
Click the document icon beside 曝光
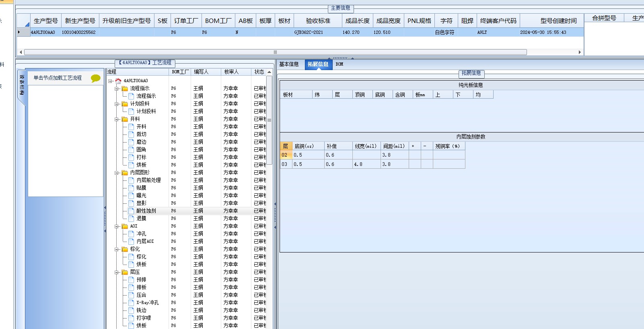click(131, 195)
